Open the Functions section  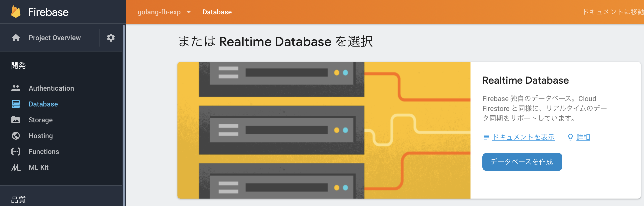point(44,152)
